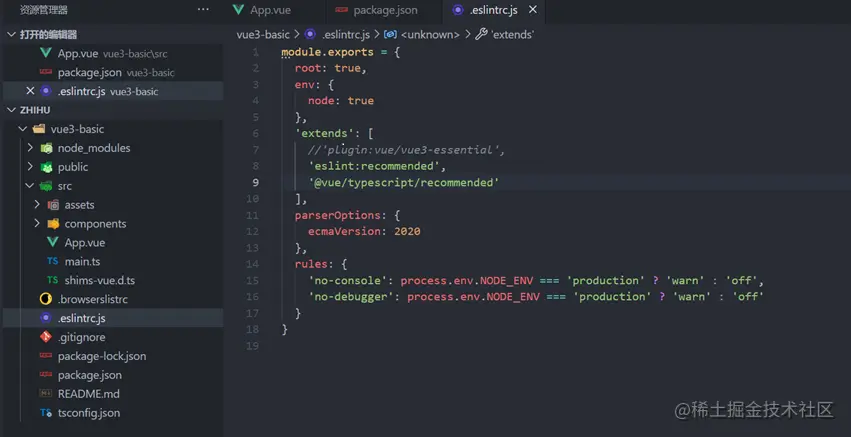This screenshot has width=851, height=437.
Task: Expand the assets folder chevron
Action: pyautogui.click(x=37, y=205)
